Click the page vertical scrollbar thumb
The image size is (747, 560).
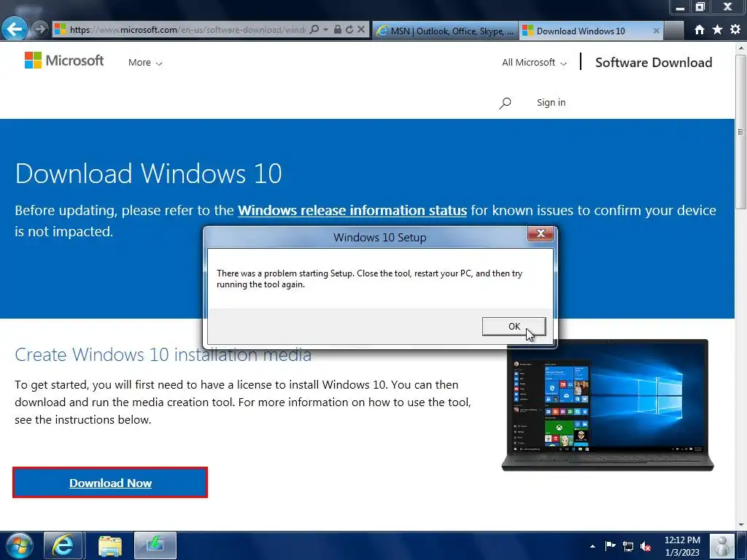740,131
